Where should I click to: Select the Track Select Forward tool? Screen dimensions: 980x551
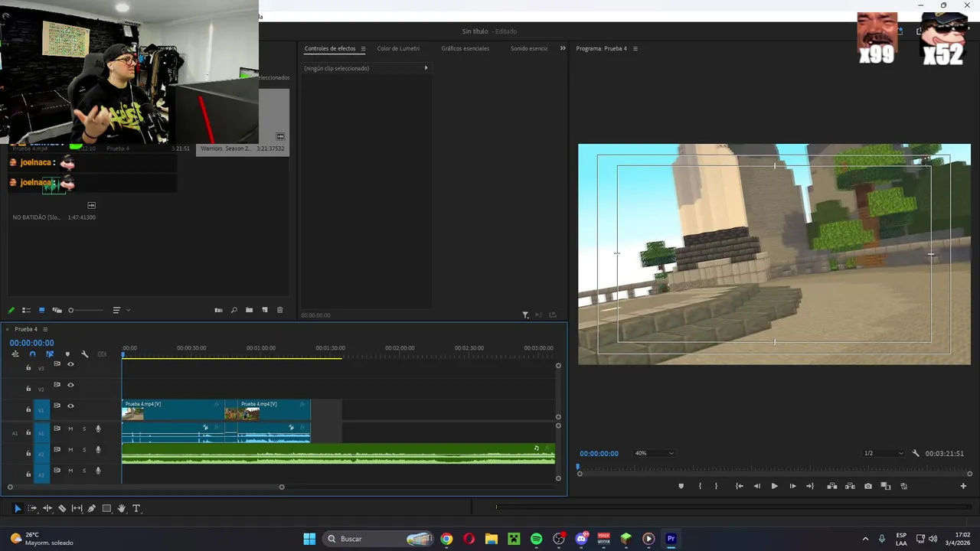pos(32,508)
